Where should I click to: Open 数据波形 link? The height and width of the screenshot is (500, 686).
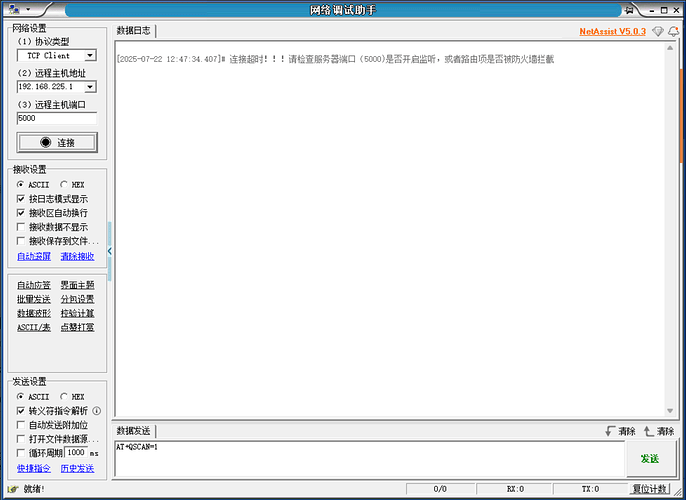tap(34, 313)
